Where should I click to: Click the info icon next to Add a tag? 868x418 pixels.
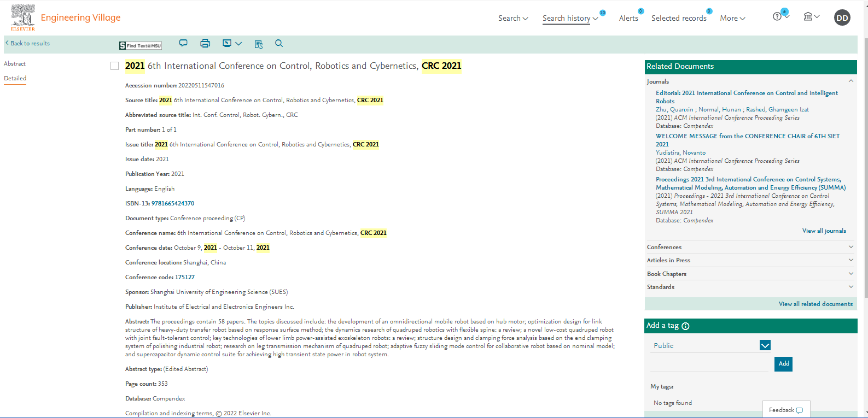pos(685,326)
